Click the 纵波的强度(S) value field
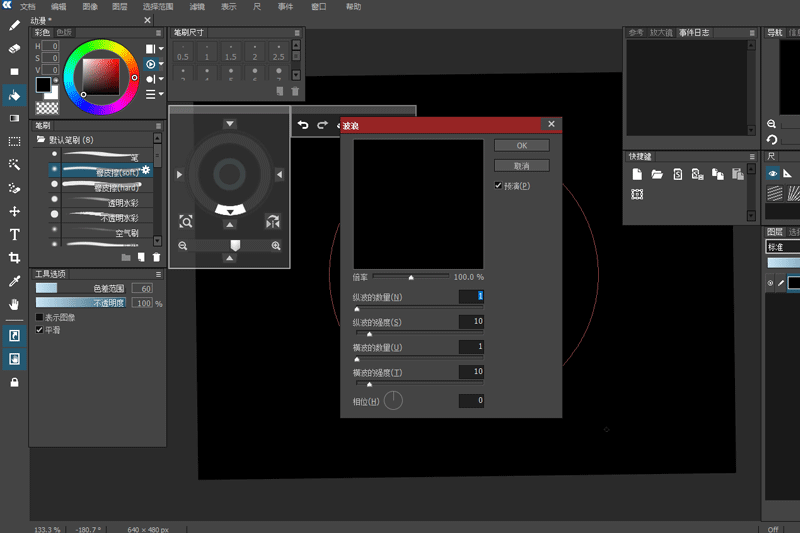Image resolution: width=800 pixels, height=533 pixels. click(471, 321)
